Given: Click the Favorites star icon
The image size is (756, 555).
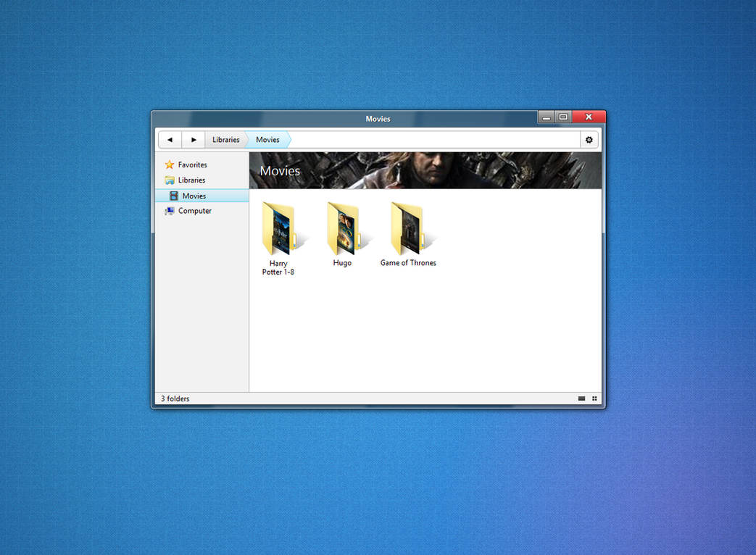Looking at the screenshot, I should (169, 164).
